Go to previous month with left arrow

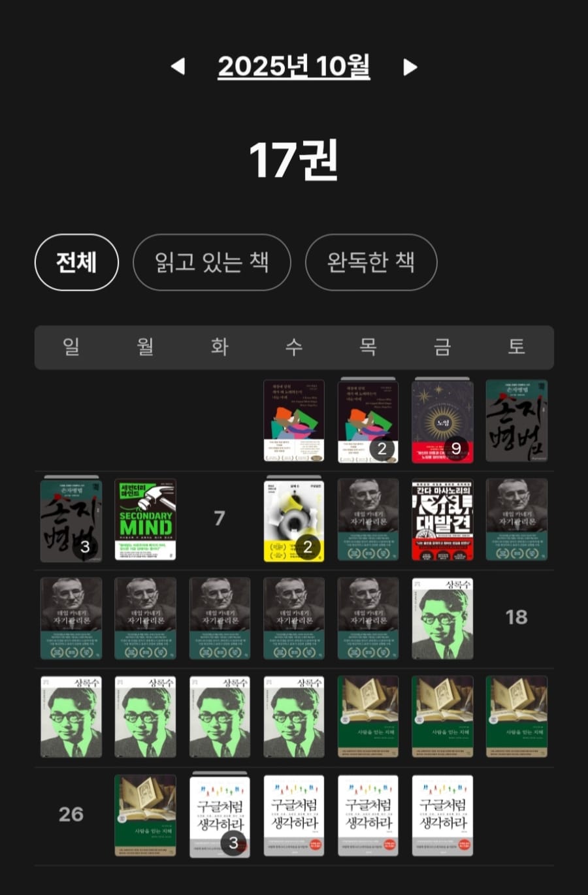[x=178, y=67]
